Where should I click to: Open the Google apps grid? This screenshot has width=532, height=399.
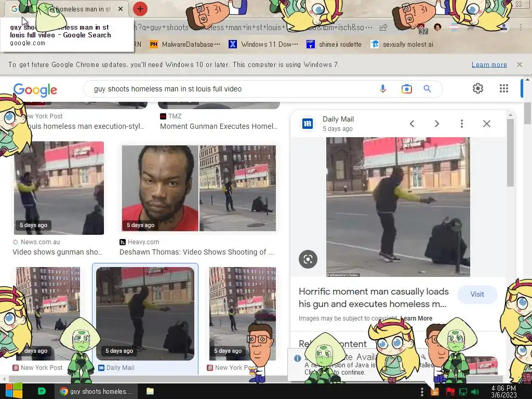coord(504,88)
